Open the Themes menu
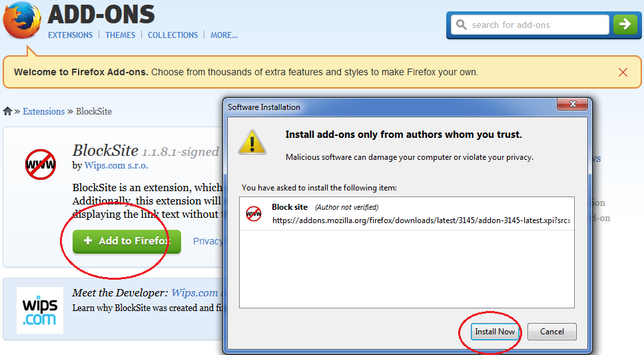Image resolution: width=644 pixels, height=355 pixels. (x=120, y=35)
